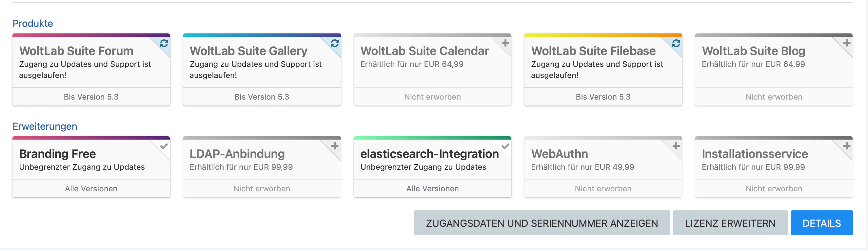The width and height of the screenshot is (868, 251).
Task: Select the WoltLab Suite Calendar title
Action: click(x=424, y=51)
